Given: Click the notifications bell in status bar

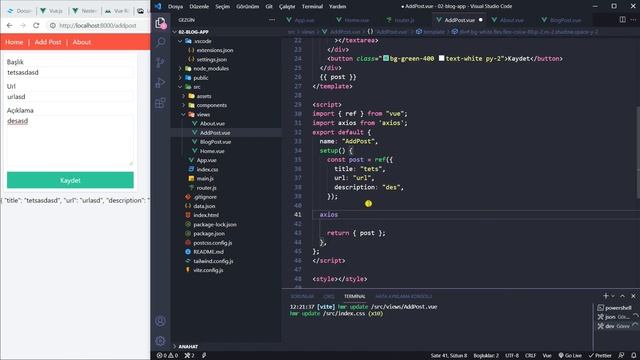Looking at the screenshot, I should (x=633, y=356).
